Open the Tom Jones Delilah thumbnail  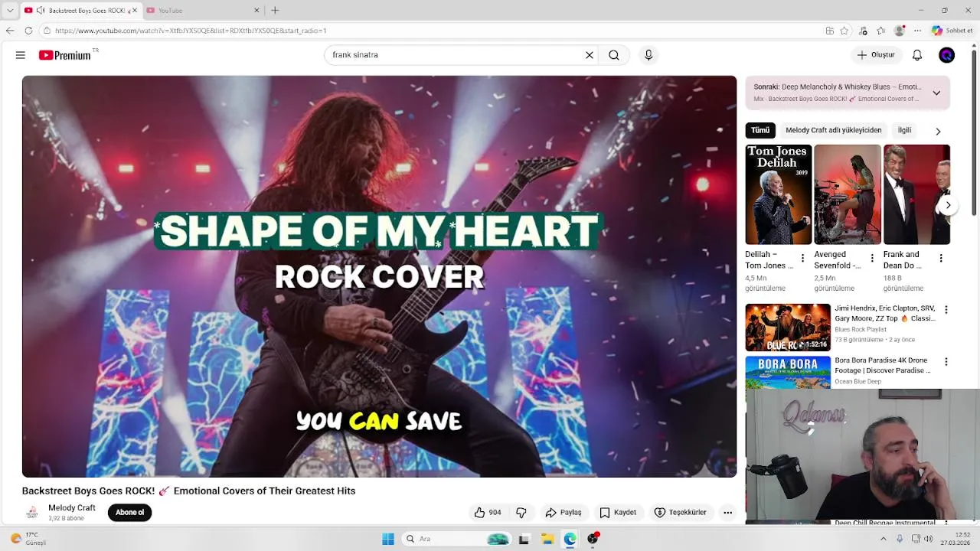[x=778, y=194]
